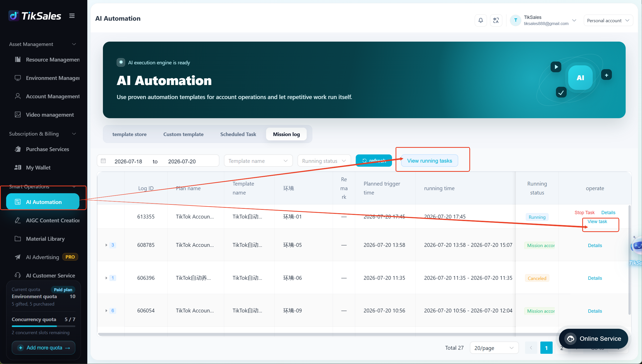Click the plus icon in AI banner
The height and width of the screenshot is (364, 642).
[x=606, y=75]
